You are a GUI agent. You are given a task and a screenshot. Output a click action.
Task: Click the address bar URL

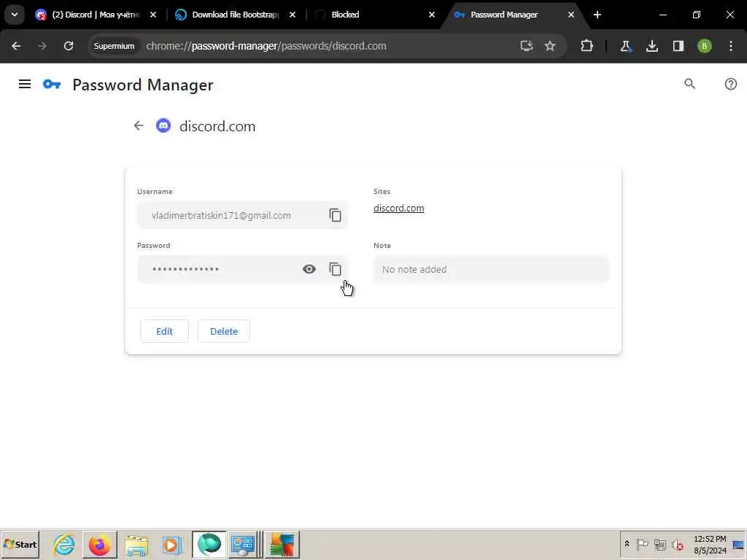(266, 46)
